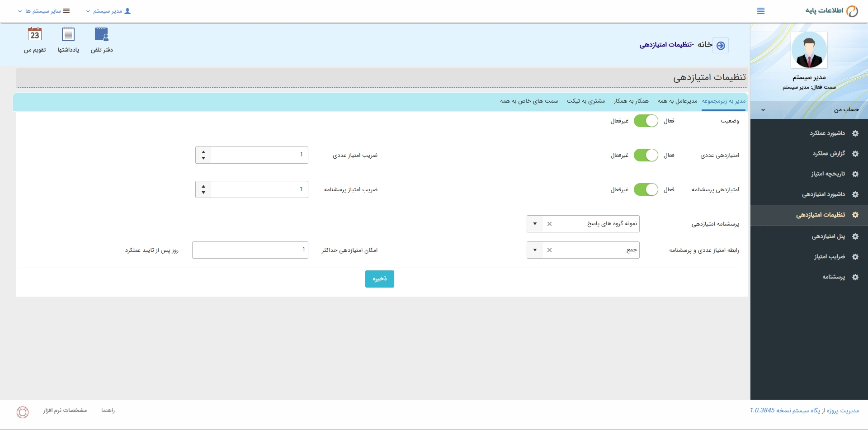Click the راهنما help link
Screen dimensions: 868x430
tap(108, 411)
